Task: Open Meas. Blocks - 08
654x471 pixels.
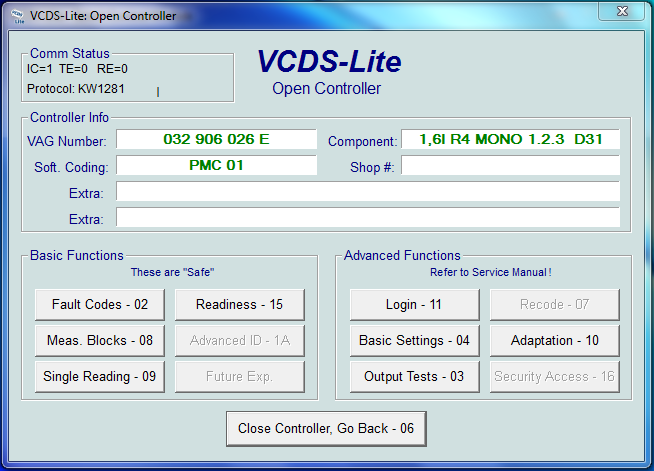Action: click(x=100, y=341)
